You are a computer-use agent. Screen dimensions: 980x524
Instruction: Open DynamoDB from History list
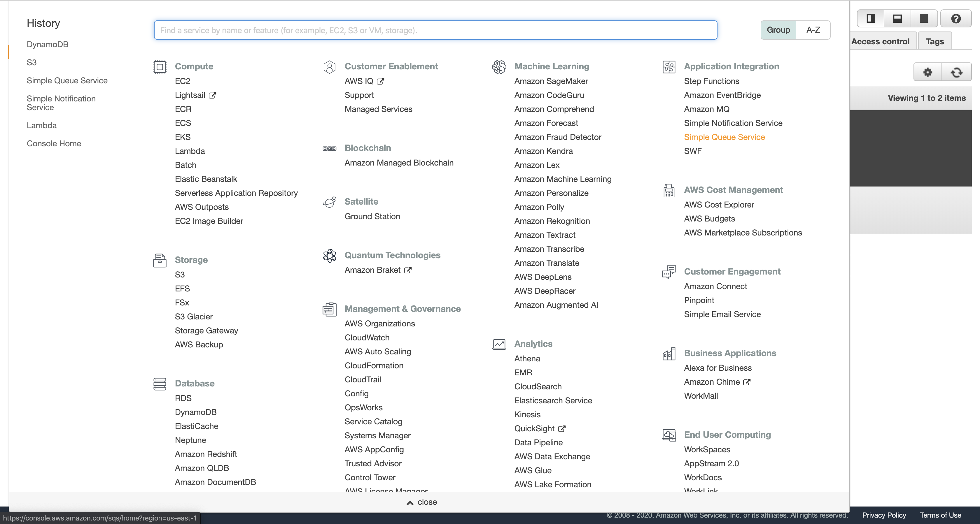click(48, 44)
